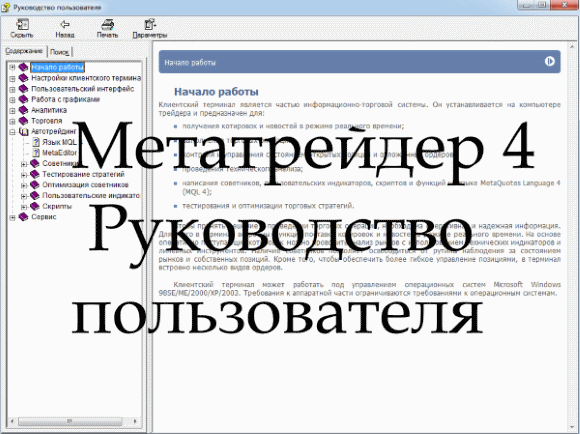The image size is (580, 434).
Task: Click the contents pane horizontal scrollbar thumb
Action: point(70,421)
